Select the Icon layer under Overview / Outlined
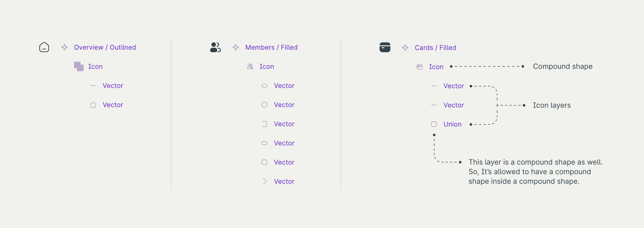 point(95,67)
